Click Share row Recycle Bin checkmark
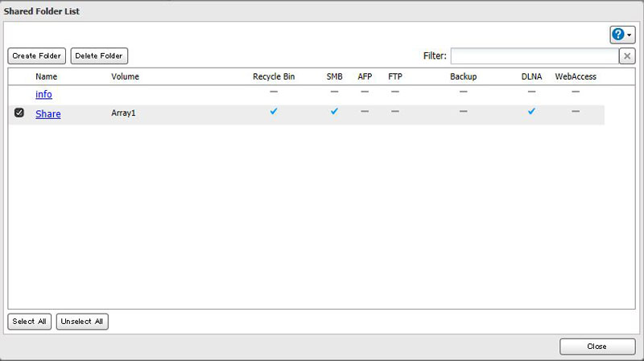The image size is (644, 361). tap(274, 111)
